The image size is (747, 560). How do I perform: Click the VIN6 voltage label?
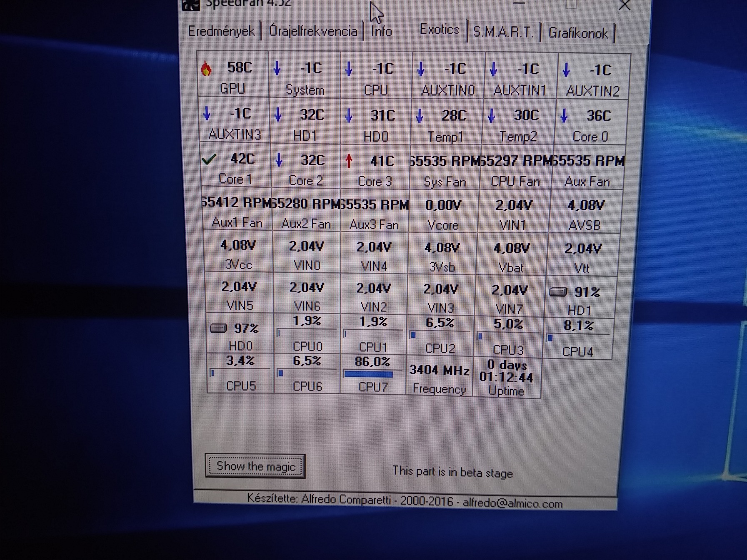(x=307, y=306)
